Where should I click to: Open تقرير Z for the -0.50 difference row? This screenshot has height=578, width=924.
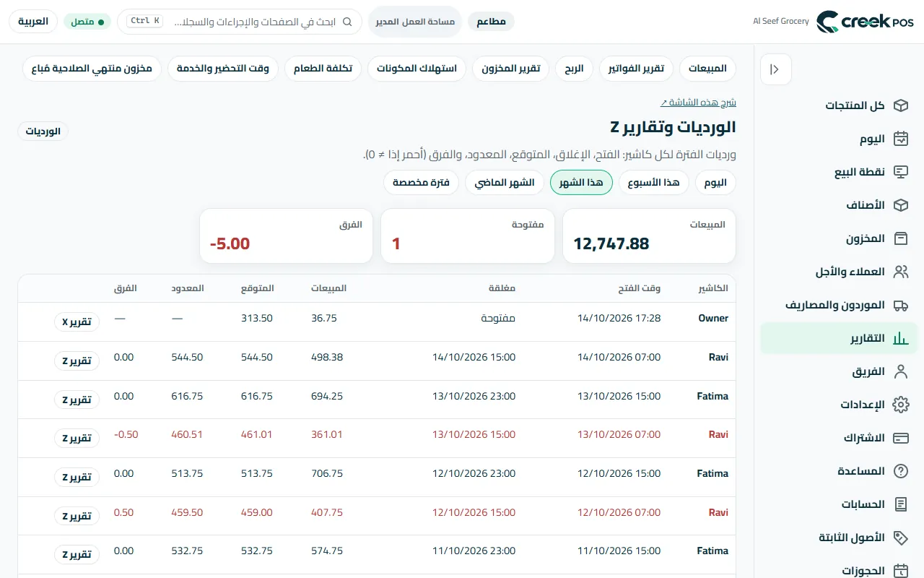pyautogui.click(x=77, y=439)
